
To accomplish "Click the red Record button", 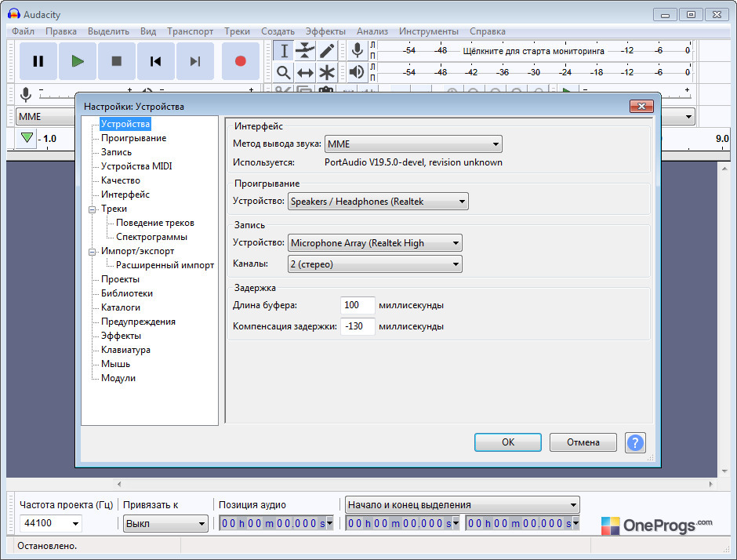I will tap(240, 61).
